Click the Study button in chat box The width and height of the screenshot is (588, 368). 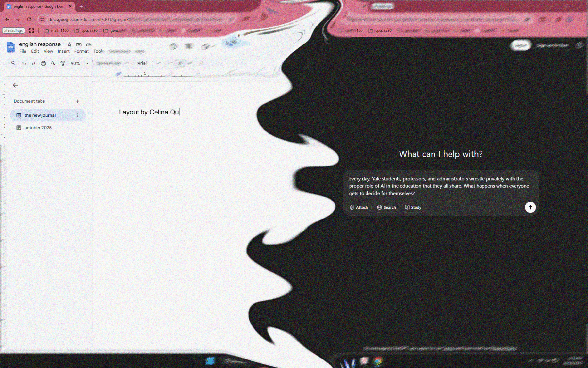click(413, 207)
